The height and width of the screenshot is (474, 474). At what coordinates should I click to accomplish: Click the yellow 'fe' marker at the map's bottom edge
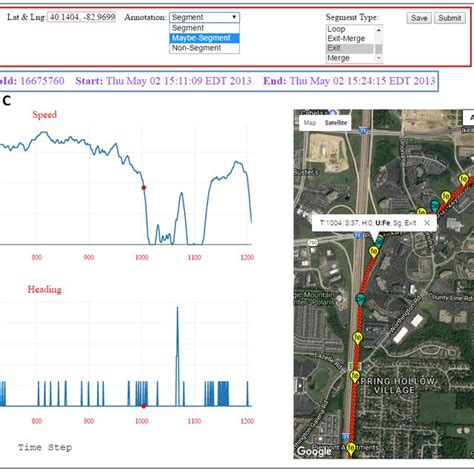point(351,448)
